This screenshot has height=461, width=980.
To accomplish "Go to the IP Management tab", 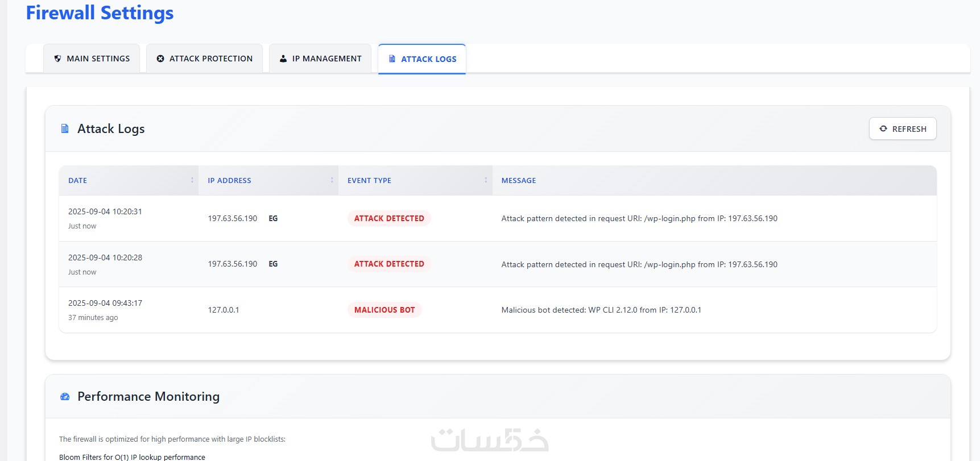I will tap(320, 59).
